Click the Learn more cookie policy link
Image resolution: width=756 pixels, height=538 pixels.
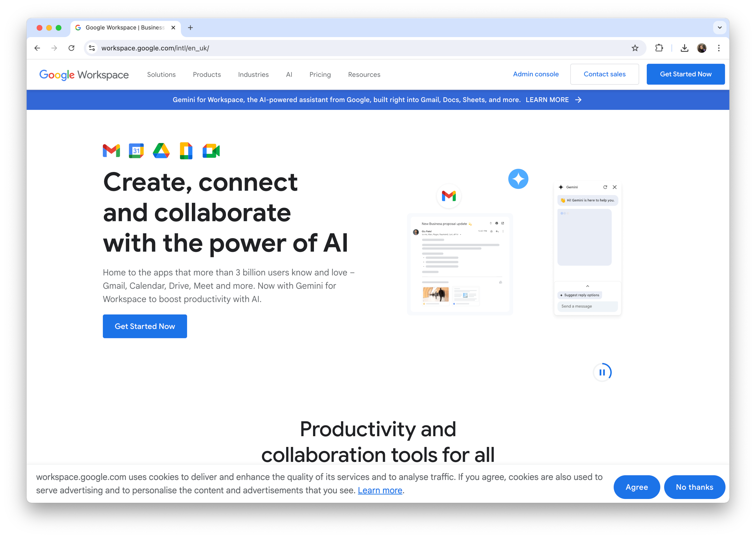click(x=379, y=491)
